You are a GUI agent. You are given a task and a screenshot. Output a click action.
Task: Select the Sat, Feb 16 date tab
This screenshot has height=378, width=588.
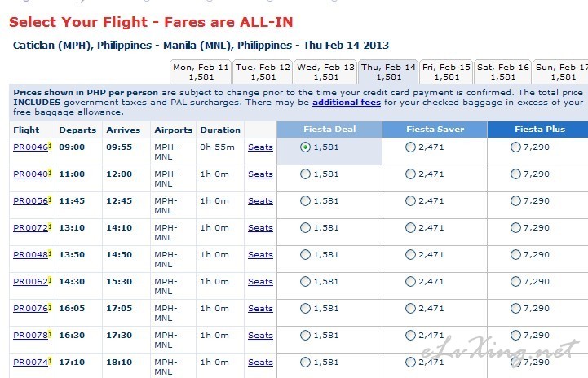(502, 72)
